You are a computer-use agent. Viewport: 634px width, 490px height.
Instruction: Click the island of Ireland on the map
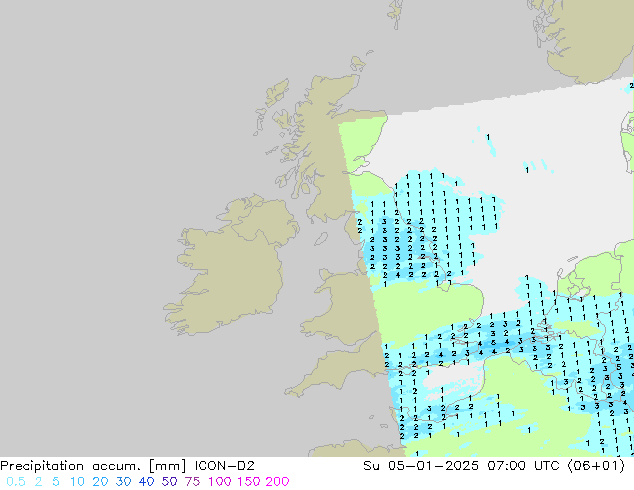230,265
